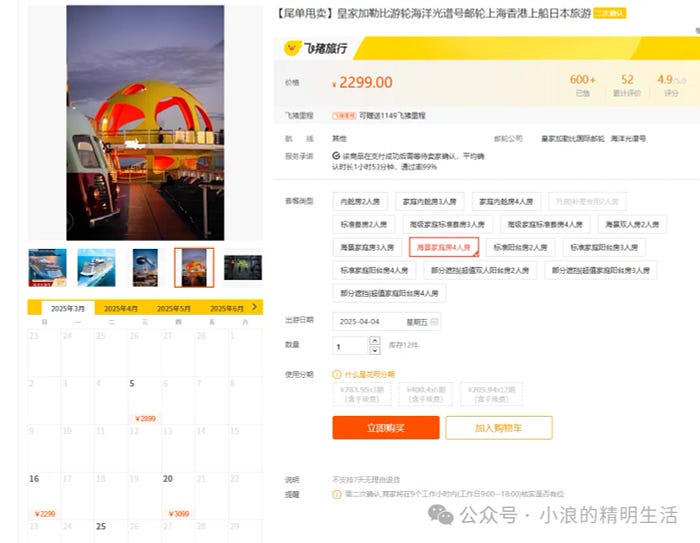Select the 标准家庭阳台房3人房 package option
This screenshot has height=543, width=700.
point(604,247)
